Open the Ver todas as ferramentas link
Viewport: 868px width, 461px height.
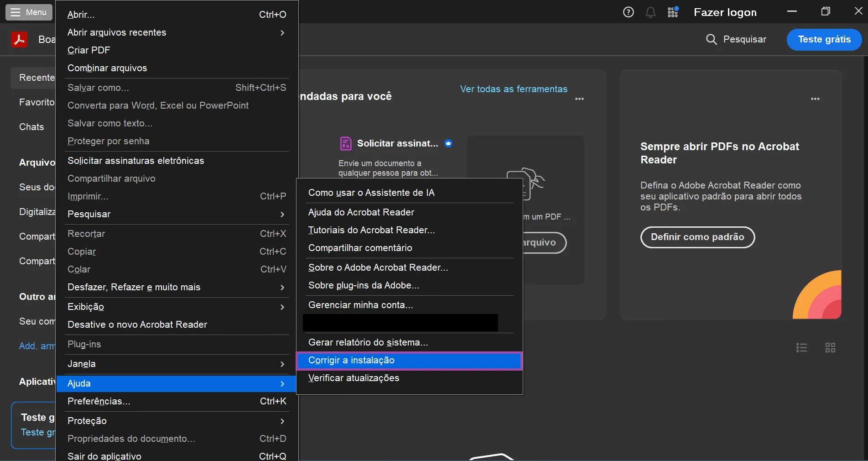point(514,89)
